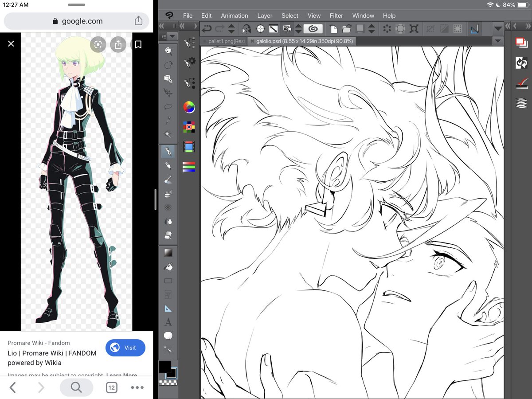Bookmark the Lio image result
532x399 pixels.
click(138, 44)
